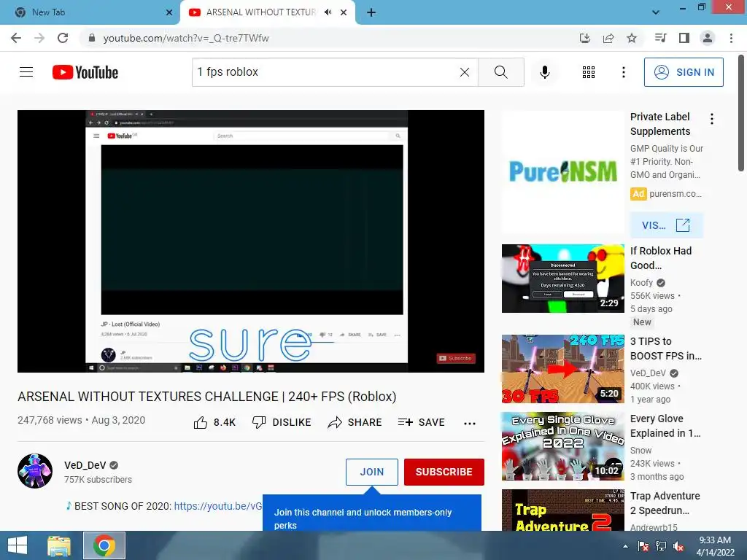Open more actions under the video
Image resolution: width=747 pixels, height=560 pixels.
(x=470, y=424)
